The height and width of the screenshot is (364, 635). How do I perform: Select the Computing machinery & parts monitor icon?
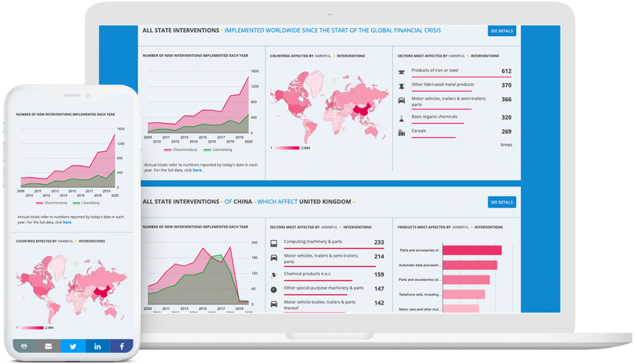pyautogui.click(x=273, y=244)
